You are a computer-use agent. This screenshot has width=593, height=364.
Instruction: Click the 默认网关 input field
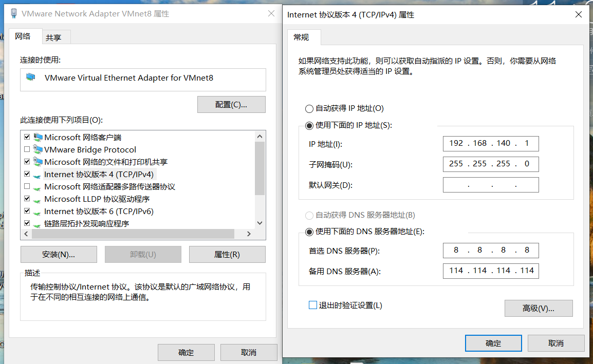pos(490,184)
